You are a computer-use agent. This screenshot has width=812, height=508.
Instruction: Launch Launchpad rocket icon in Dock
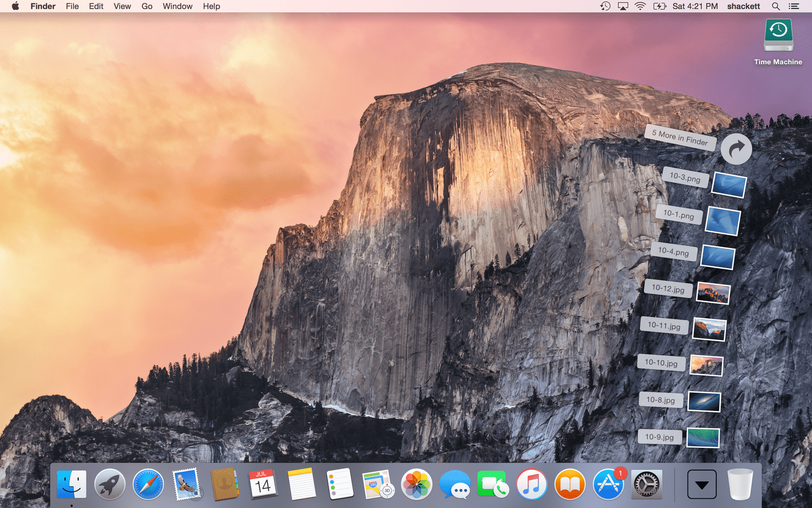tap(110, 484)
